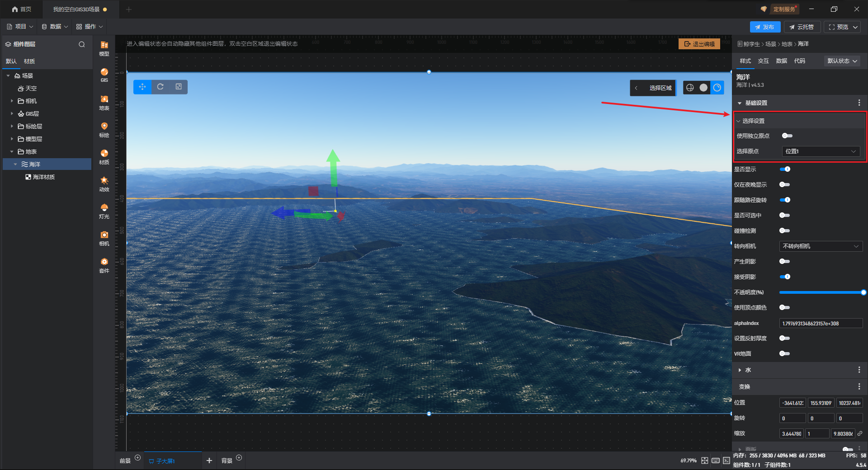The height and width of the screenshot is (470, 868).
Task: Open the 操作 menu
Action: pos(90,27)
